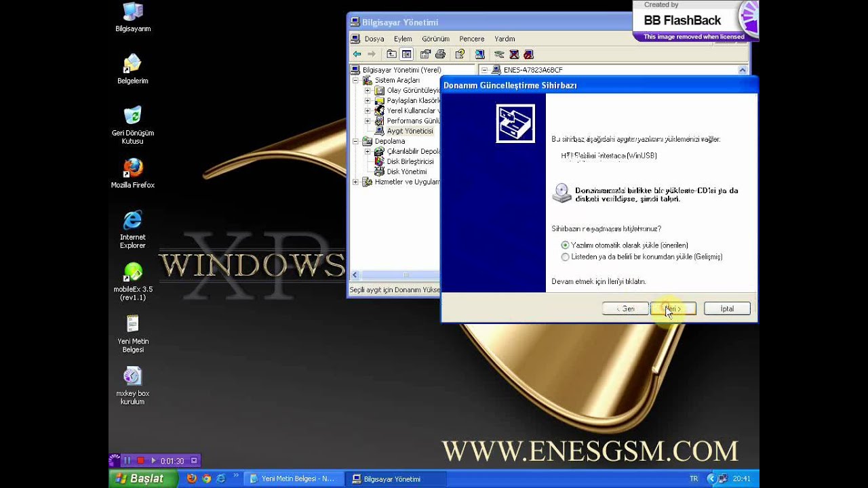Select Aygıt Yöneticisi in the tree
Image resolution: width=868 pixels, height=488 pixels.
(410, 131)
